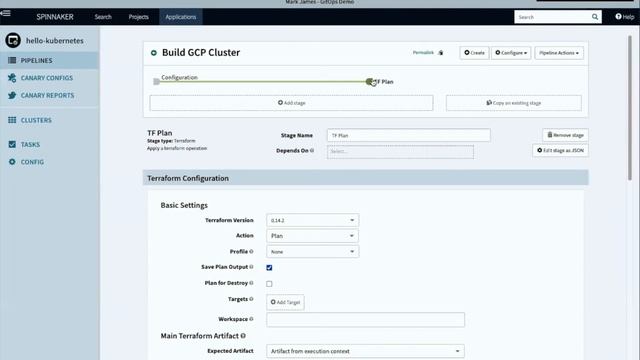Open the Projects nav item
Image resolution: width=640 pixels, height=360 pixels.
[138, 17]
